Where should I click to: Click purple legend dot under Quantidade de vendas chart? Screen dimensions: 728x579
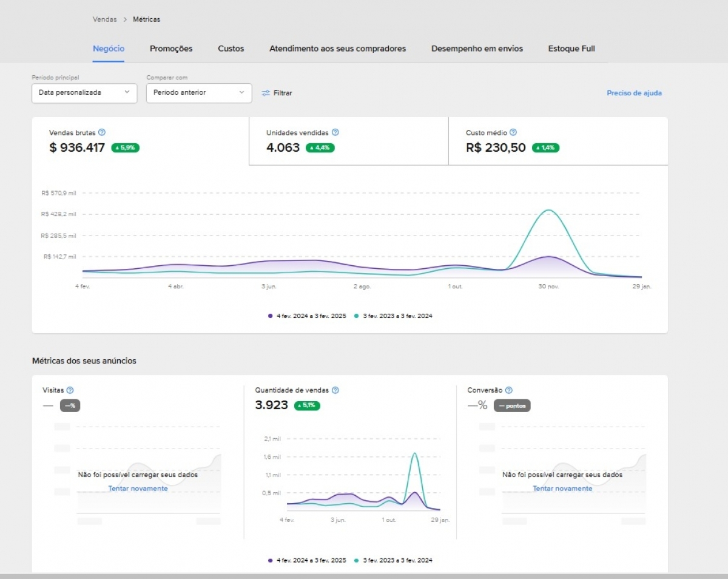click(270, 560)
